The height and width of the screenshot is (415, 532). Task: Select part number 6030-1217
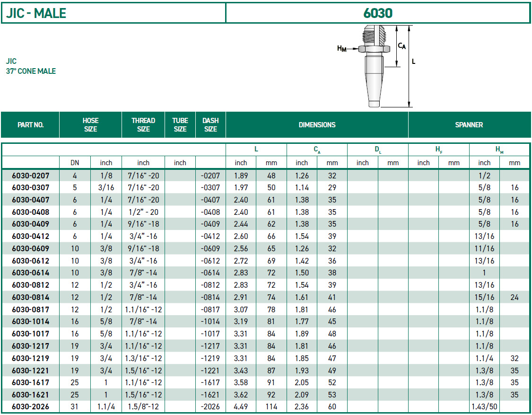click(x=31, y=346)
